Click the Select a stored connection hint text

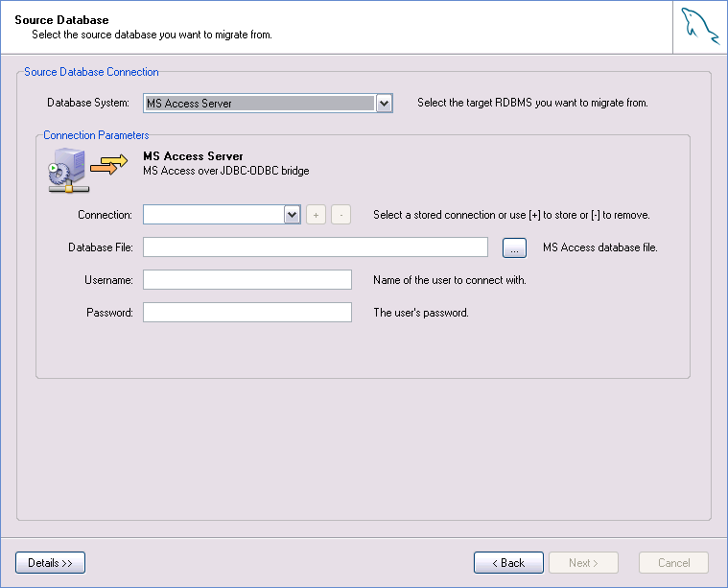pyautogui.click(x=511, y=215)
